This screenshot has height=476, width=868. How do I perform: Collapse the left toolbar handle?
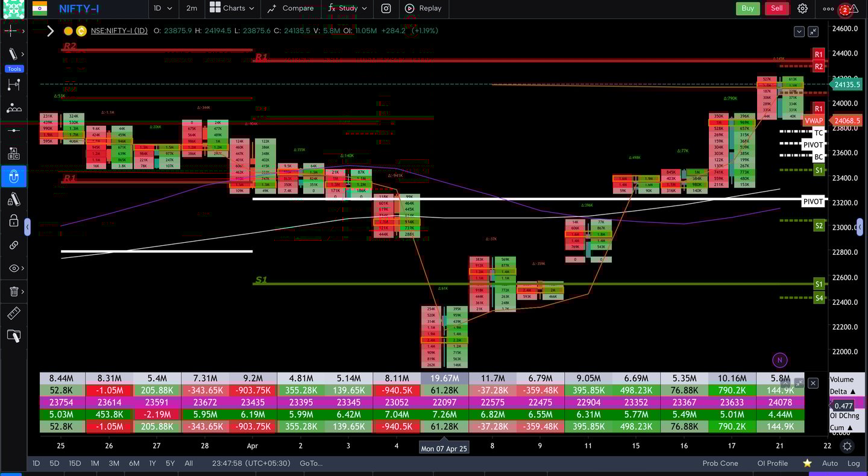27,227
